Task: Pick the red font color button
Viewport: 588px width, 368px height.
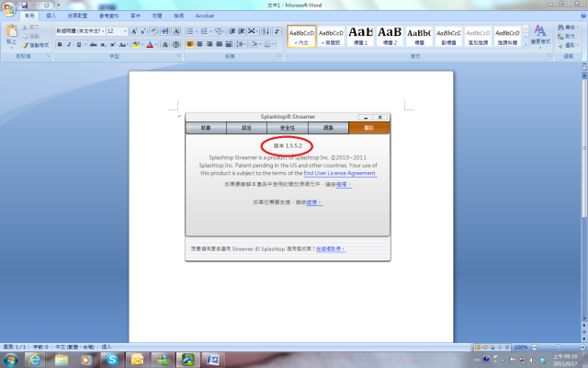Action: click(x=150, y=45)
